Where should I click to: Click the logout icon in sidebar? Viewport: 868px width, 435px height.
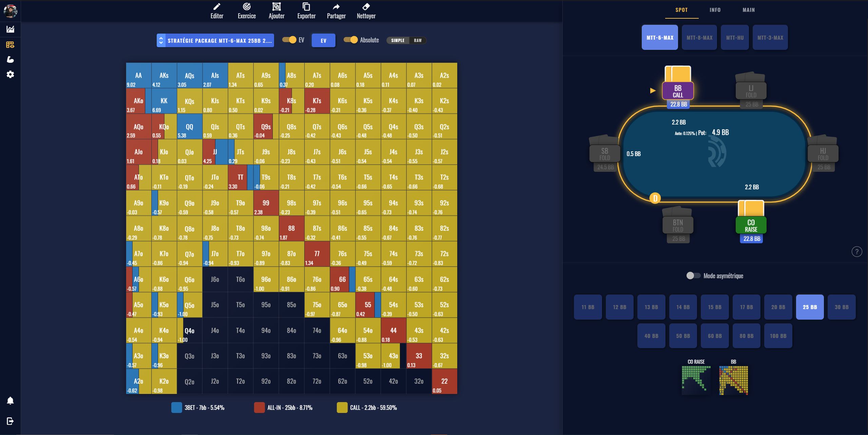tap(10, 421)
